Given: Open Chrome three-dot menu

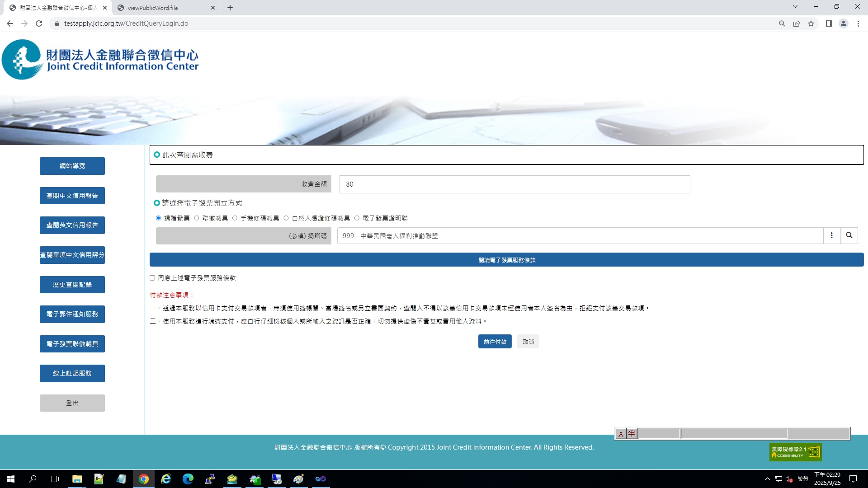Looking at the screenshot, I should [858, 23].
